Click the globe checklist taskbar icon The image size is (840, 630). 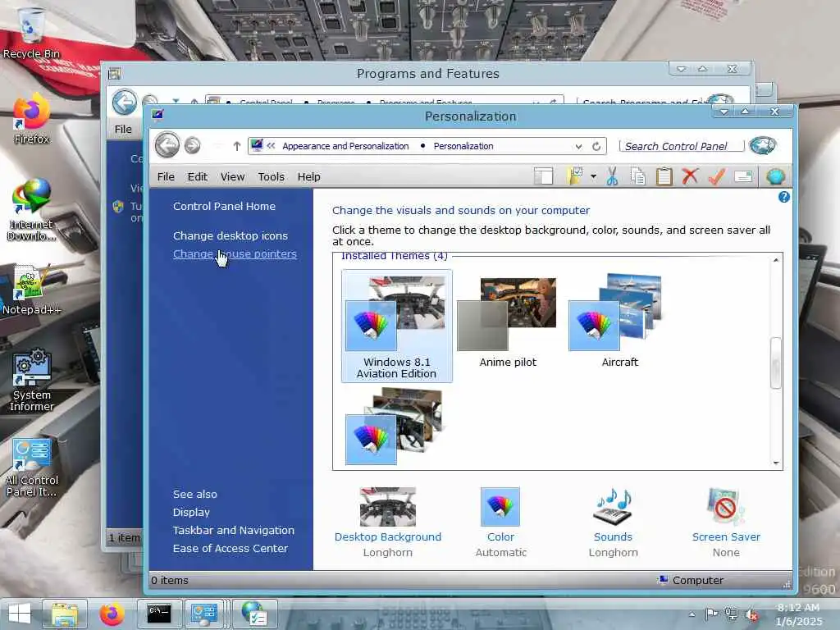254,614
